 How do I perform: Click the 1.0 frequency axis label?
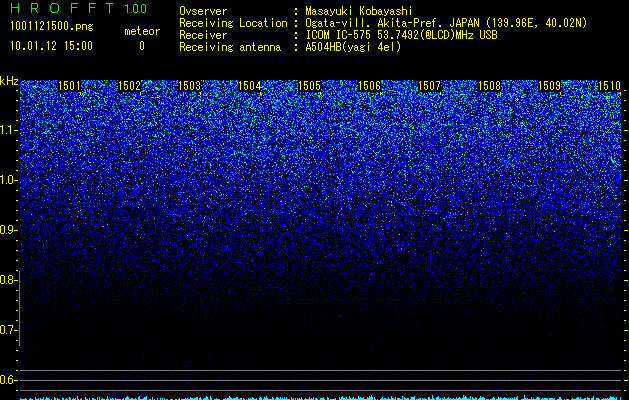(x=9, y=180)
